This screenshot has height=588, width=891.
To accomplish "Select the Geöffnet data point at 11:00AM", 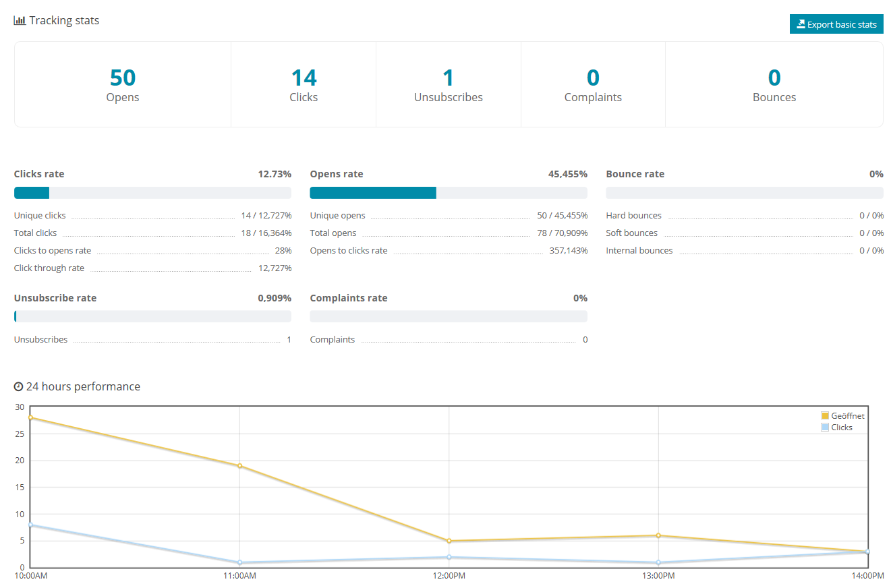I will [239, 466].
